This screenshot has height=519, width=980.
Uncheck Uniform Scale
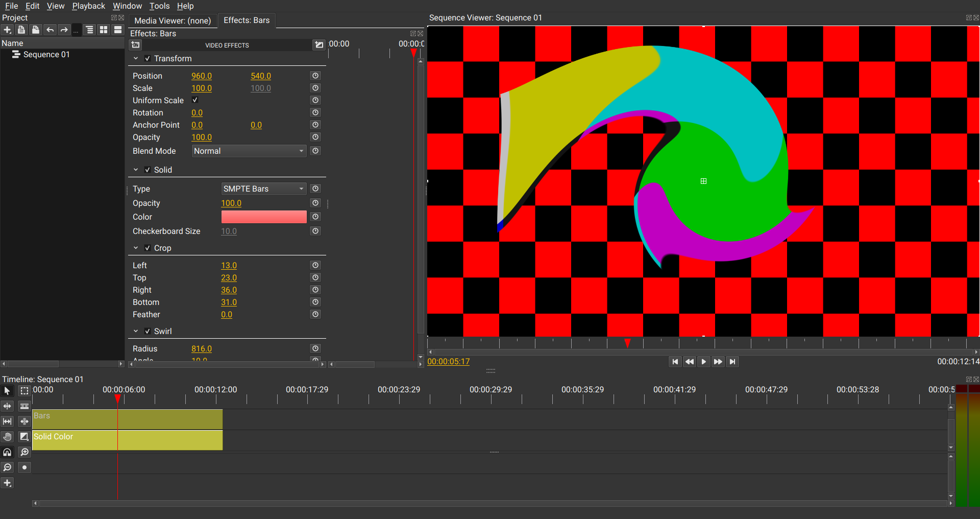194,100
